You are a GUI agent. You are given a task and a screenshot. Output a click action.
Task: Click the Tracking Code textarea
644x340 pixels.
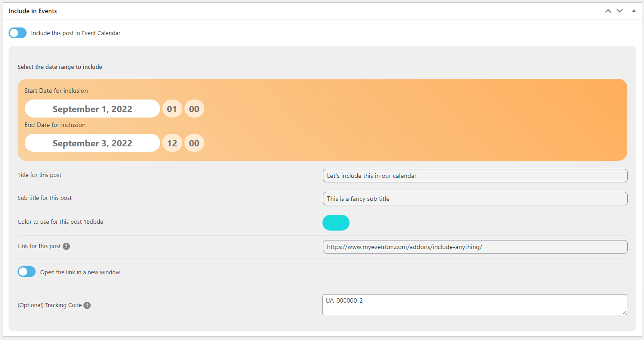click(x=475, y=305)
